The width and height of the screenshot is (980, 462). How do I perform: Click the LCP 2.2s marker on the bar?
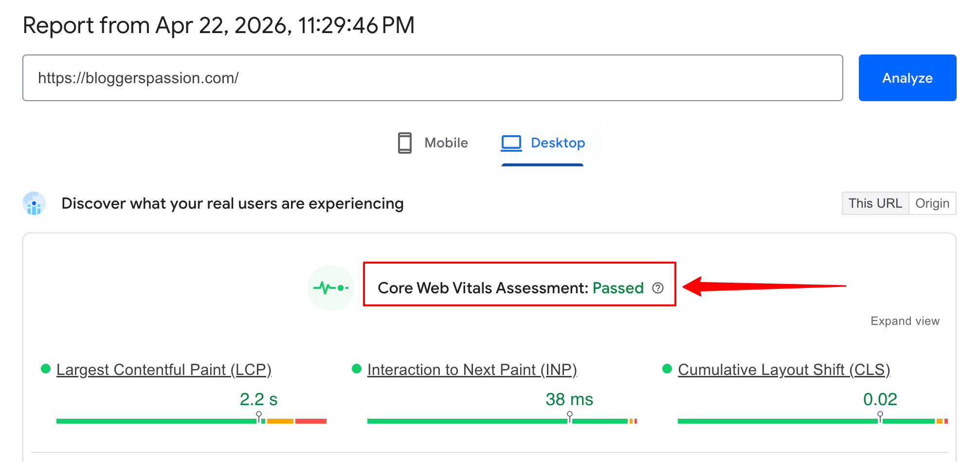259,415
